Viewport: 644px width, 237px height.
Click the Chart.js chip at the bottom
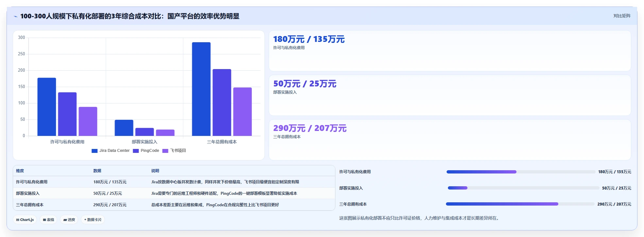(x=25, y=220)
